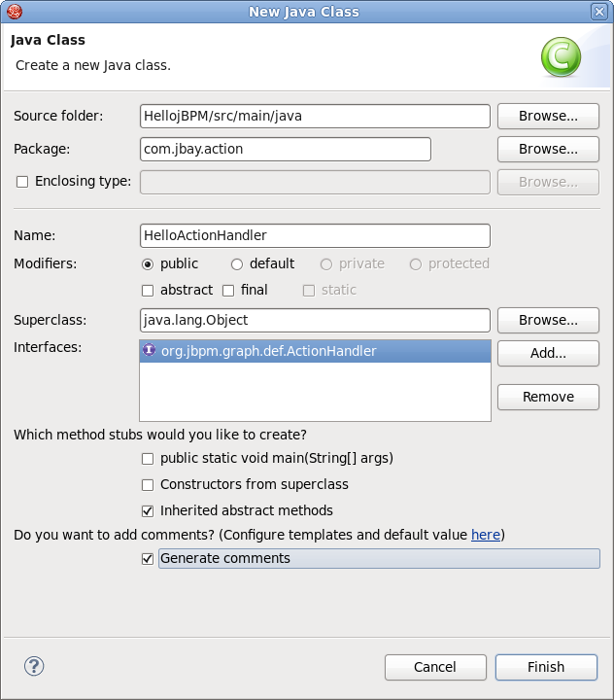Open the 'here' templates configuration link
The width and height of the screenshot is (614, 700).
point(486,535)
